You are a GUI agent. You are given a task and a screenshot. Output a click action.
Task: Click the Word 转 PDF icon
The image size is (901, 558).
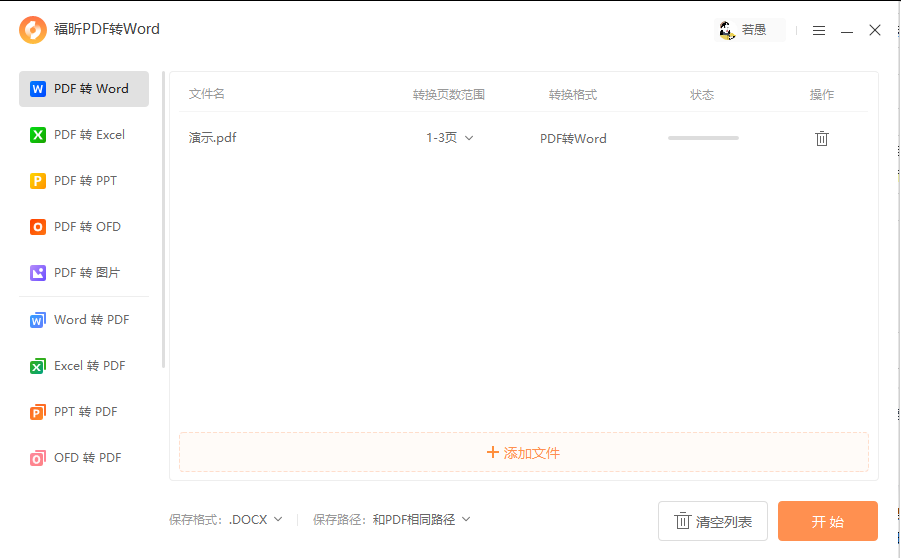(37, 320)
